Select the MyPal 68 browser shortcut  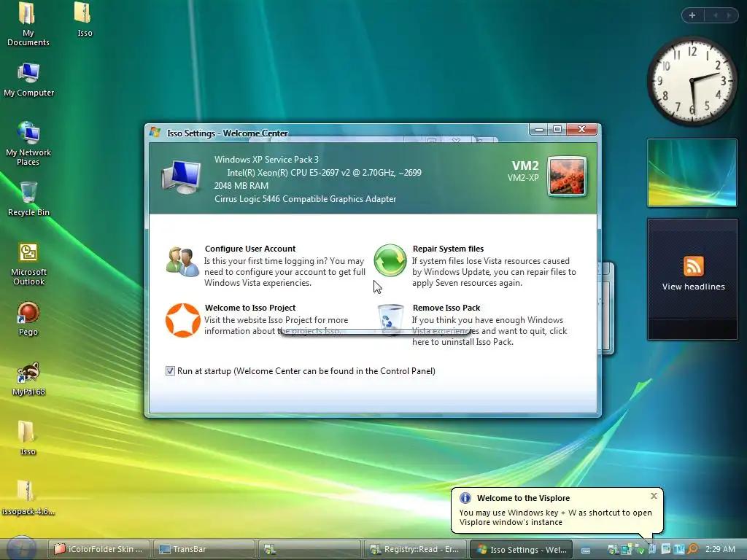coord(28,378)
